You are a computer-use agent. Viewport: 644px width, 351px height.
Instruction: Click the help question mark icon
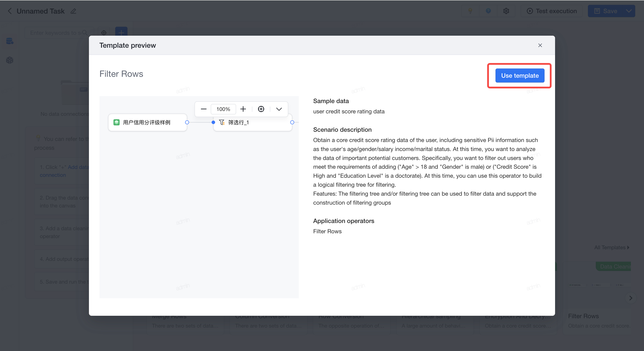pos(488,11)
